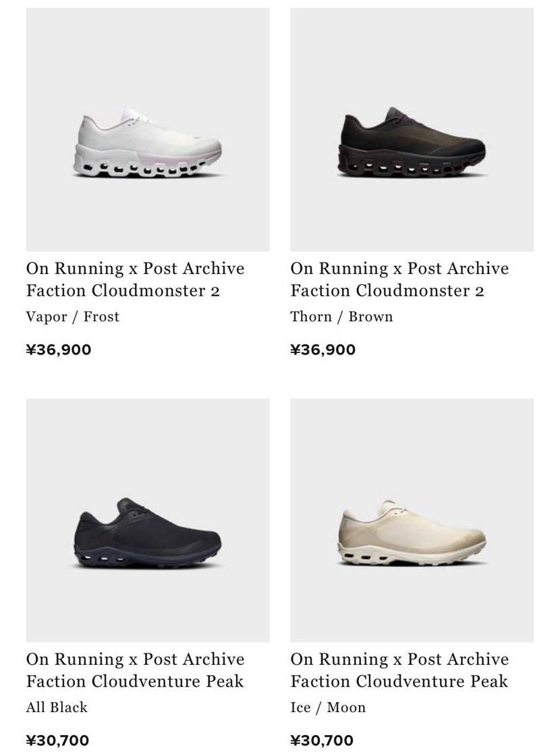The width and height of the screenshot is (560, 756).
Task: Click the Cloudventure Peak title above All Black
Action: 136,670
